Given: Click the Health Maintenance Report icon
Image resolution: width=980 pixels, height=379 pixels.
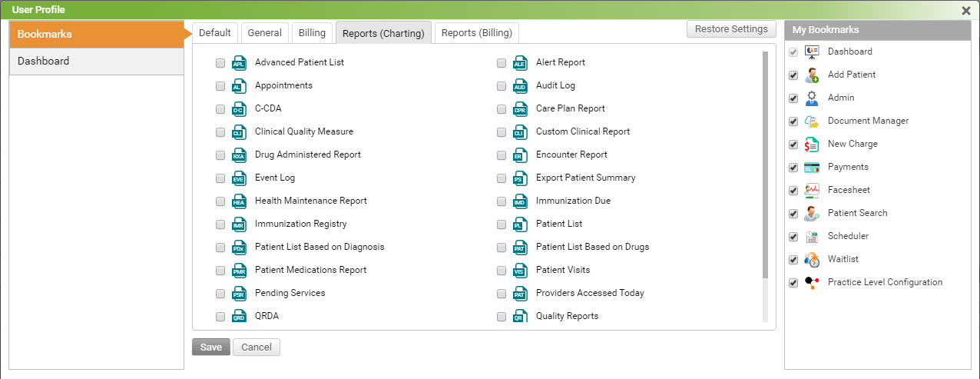Looking at the screenshot, I should coord(239,201).
